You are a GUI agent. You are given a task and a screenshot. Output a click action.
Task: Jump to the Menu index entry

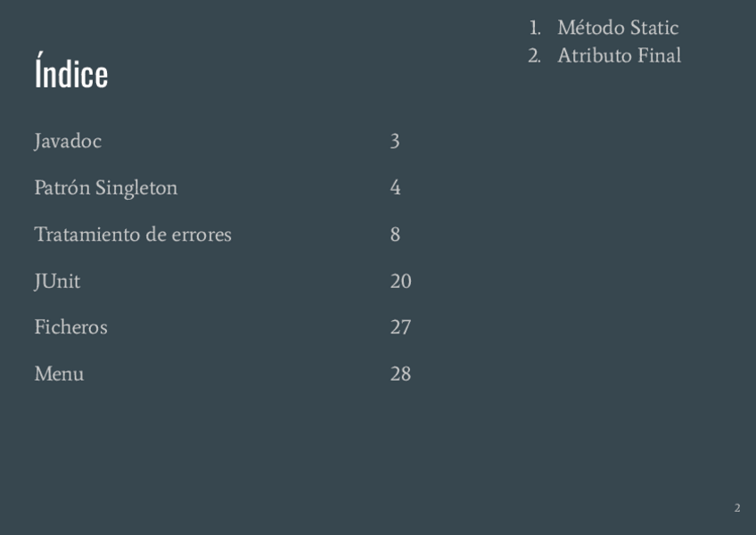click(59, 374)
